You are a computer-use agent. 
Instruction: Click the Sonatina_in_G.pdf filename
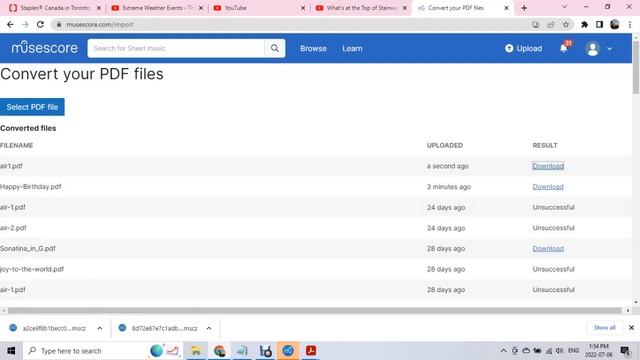pyautogui.click(x=28, y=249)
